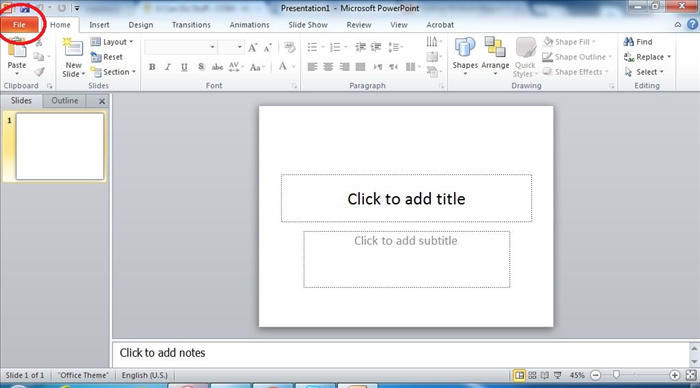Click the Text Direction icon
The height and width of the screenshot is (388, 700).
point(432,42)
